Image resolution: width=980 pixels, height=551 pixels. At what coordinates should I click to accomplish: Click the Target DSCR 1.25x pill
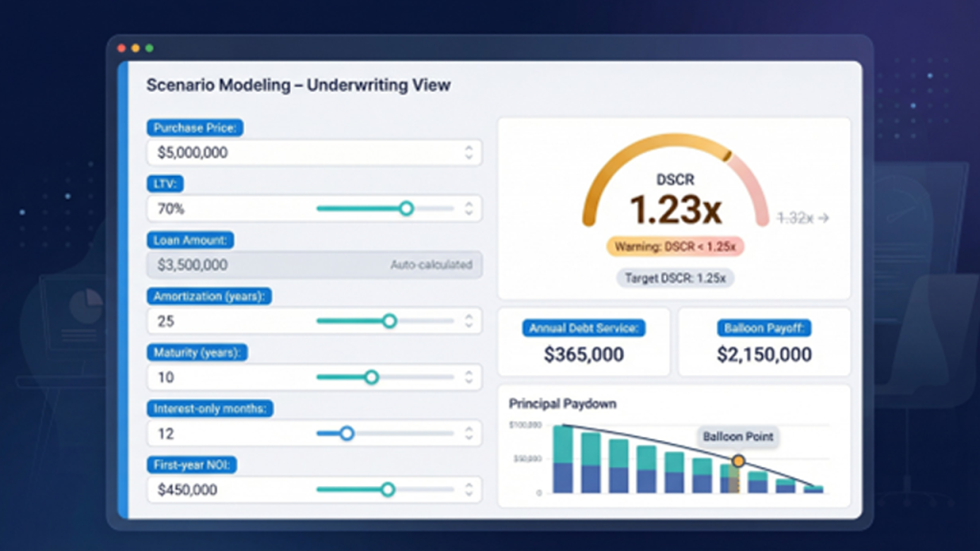click(675, 278)
